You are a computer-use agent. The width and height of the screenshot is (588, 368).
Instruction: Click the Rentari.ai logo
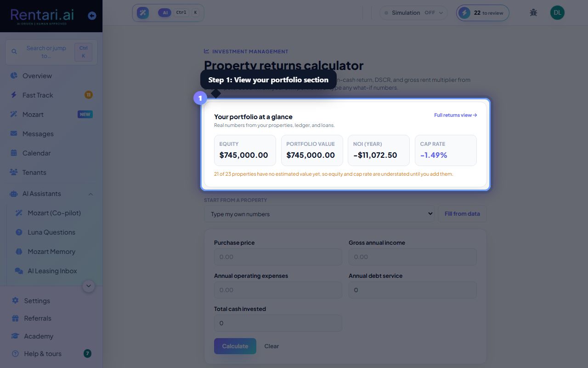[x=41, y=16]
